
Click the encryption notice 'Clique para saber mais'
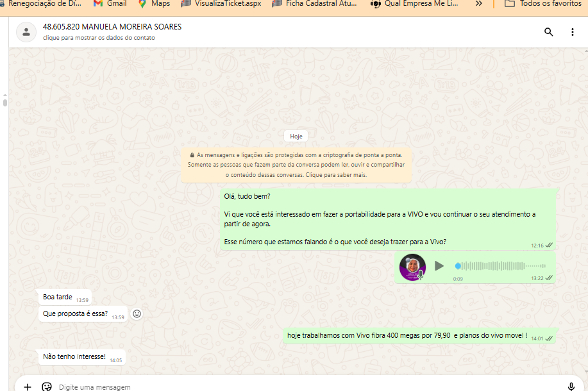click(336, 175)
